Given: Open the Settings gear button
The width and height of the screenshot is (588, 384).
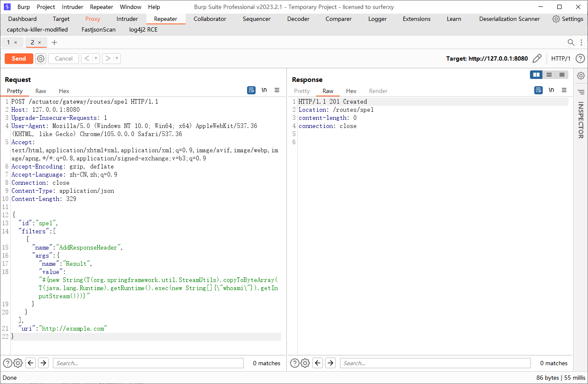Looking at the screenshot, I should tap(568, 19).
